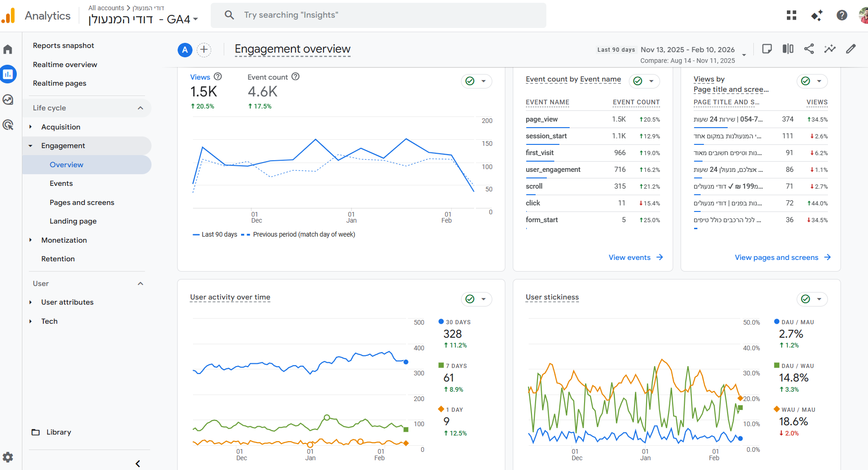This screenshot has width=868, height=470.
Task: Open the Advertising icon in left rail
Action: point(8,125)
